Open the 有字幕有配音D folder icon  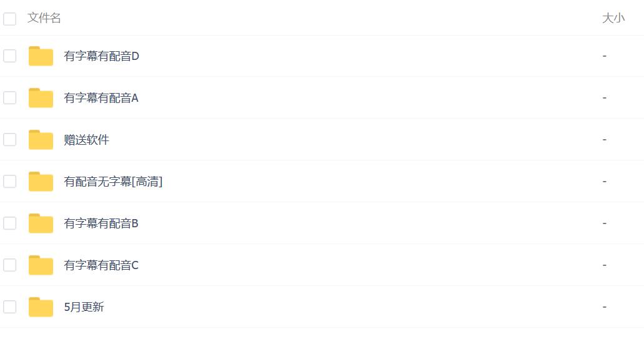pos(41,56)
